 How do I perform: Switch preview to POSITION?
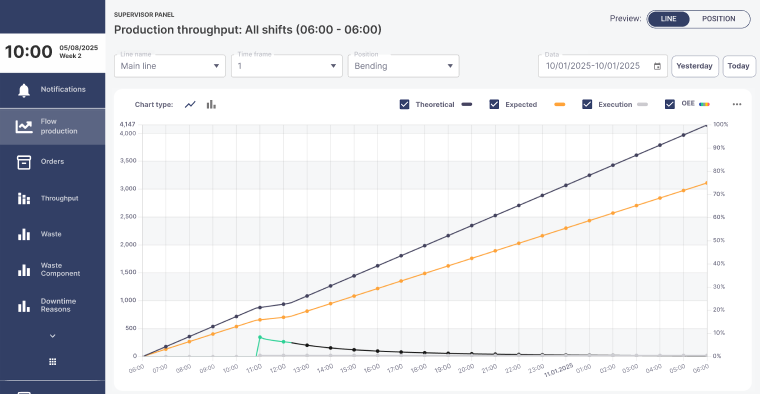click(719, 19)
